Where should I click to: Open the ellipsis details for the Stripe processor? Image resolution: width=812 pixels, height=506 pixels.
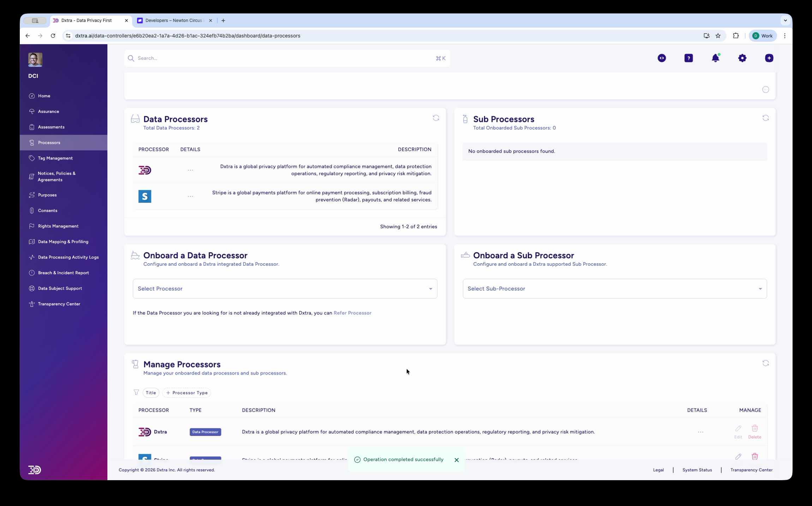coord(190,196)
